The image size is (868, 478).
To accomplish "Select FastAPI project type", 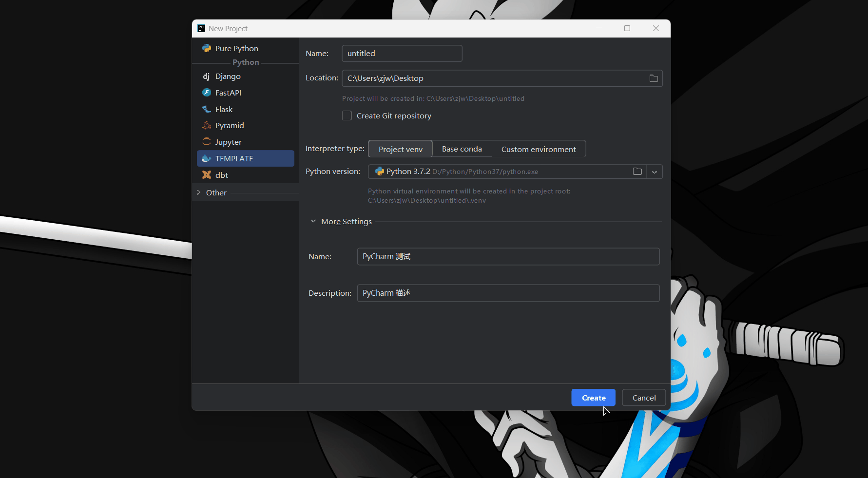I will click(x=246, y=93).
